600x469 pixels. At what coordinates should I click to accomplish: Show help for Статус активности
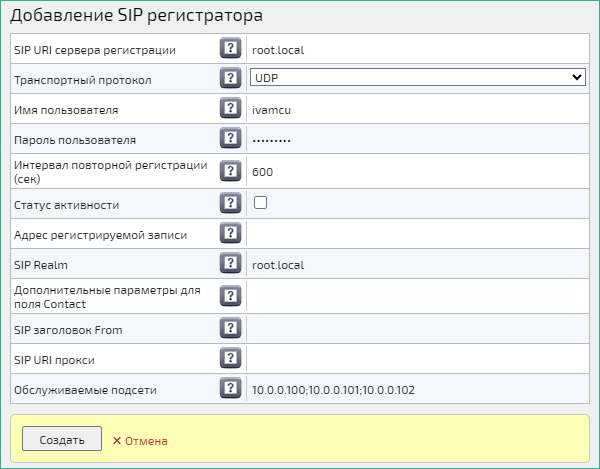click(230, 204)
